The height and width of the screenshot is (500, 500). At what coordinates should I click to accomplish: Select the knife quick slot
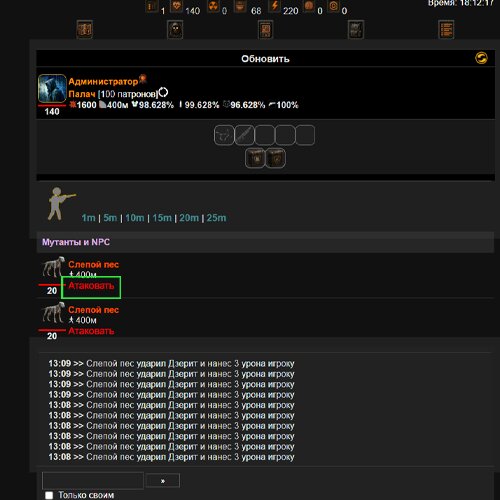tap(244, 135)
